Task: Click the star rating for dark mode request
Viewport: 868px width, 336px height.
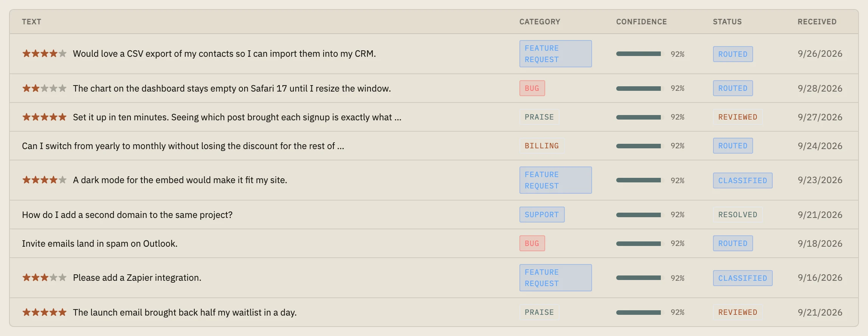Action: tap(44, 180)
